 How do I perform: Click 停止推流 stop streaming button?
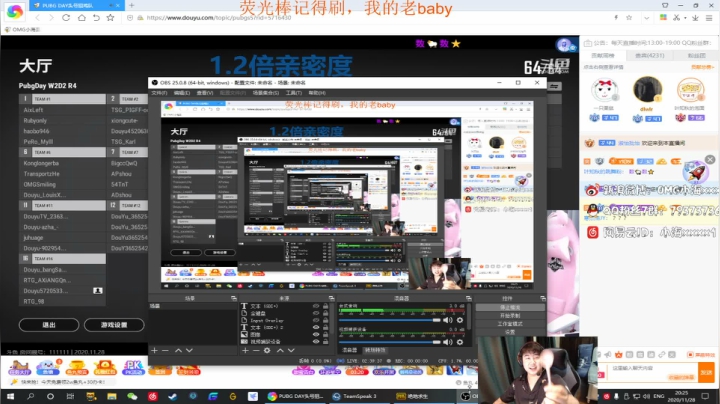tap(510, 308)
